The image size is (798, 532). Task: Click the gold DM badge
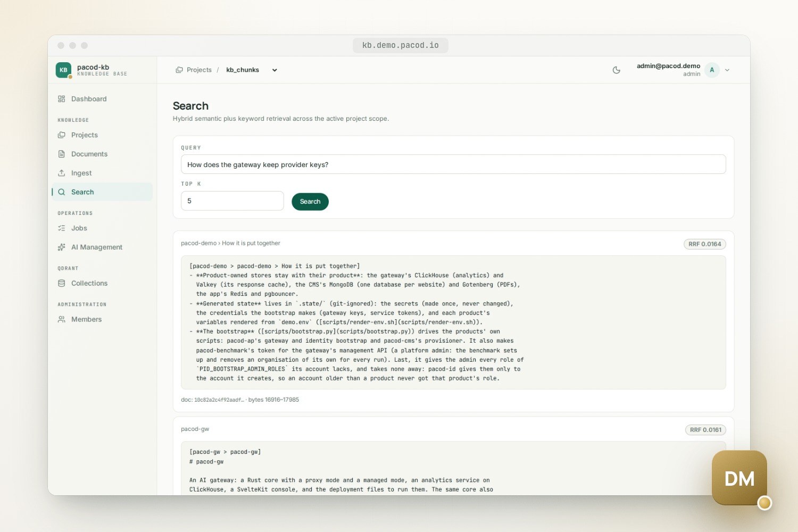pos(739,478)
